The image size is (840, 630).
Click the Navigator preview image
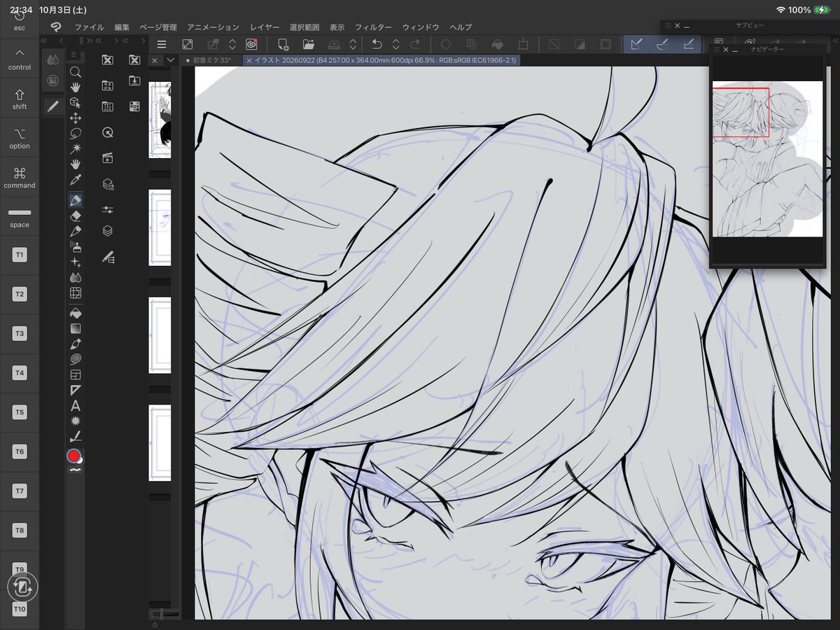pos(767,159)
